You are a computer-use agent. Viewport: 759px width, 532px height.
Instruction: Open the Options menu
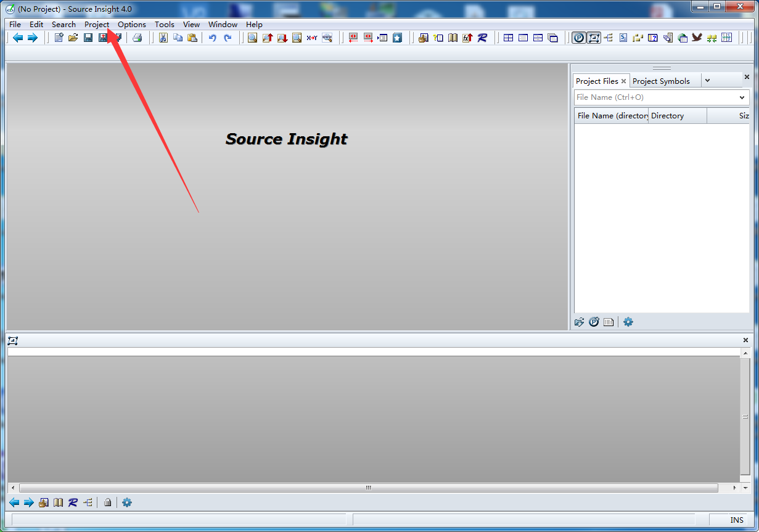[132, 25]
